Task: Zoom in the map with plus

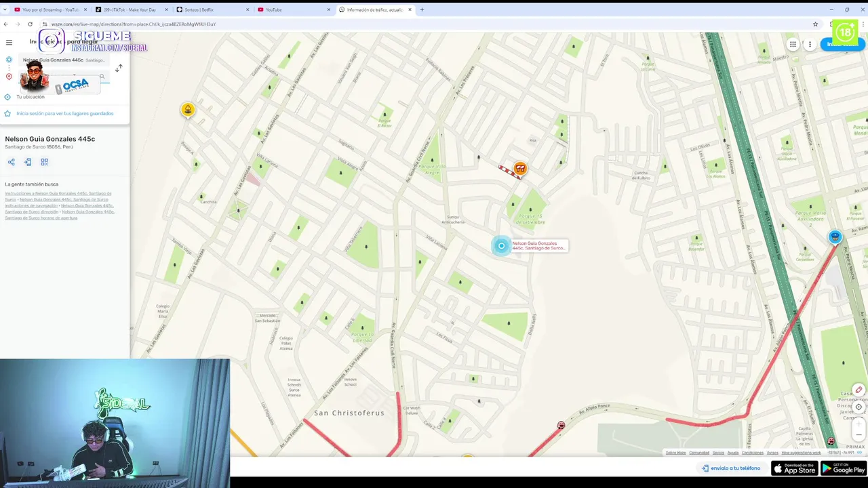Action: pos(859,423)
